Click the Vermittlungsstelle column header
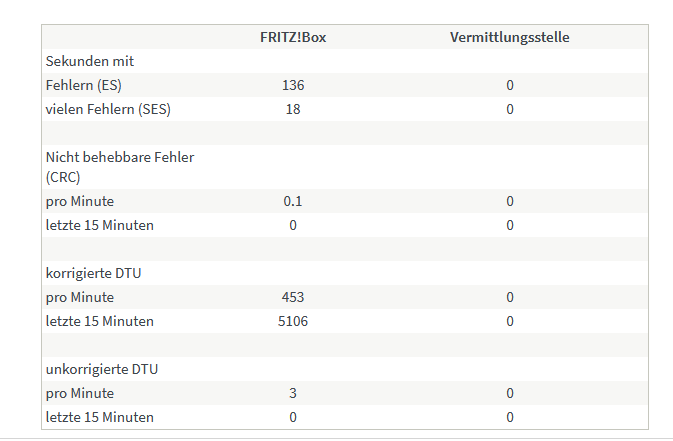The height and width of the screenshot is (441, 673). [509, 37]
